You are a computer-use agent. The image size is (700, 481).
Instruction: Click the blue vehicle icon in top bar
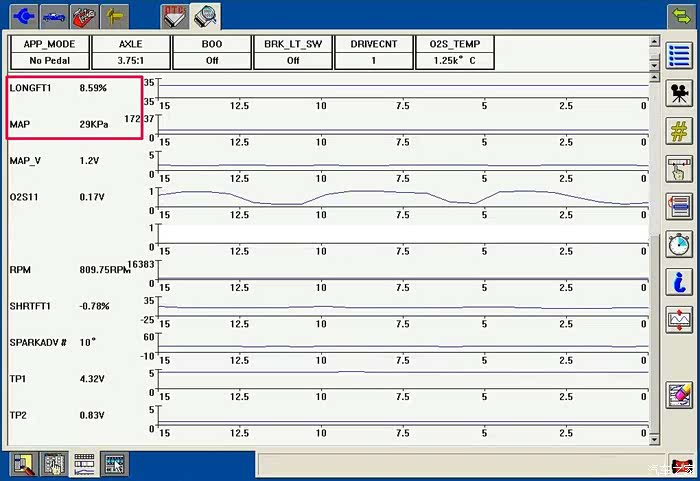tap(54, 16)
